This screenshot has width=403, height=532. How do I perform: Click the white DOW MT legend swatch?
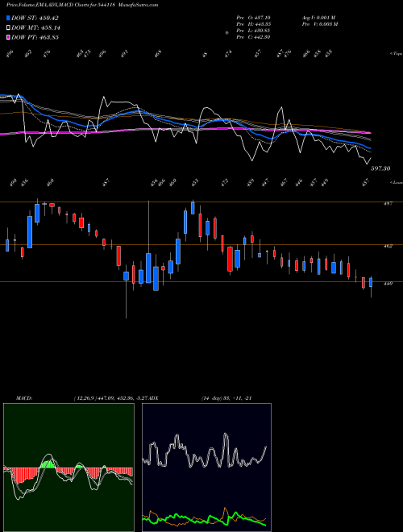(9, 27)
